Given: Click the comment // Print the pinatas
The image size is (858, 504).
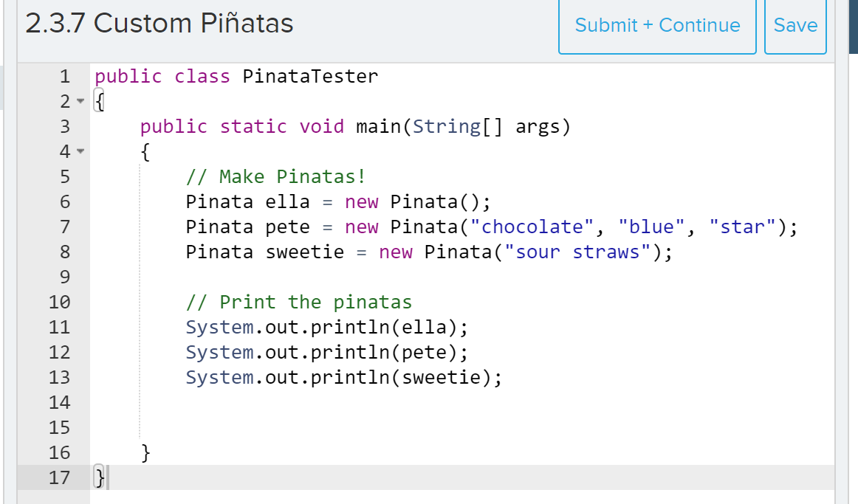Looking at the screenshot, I should pos(299,302).
